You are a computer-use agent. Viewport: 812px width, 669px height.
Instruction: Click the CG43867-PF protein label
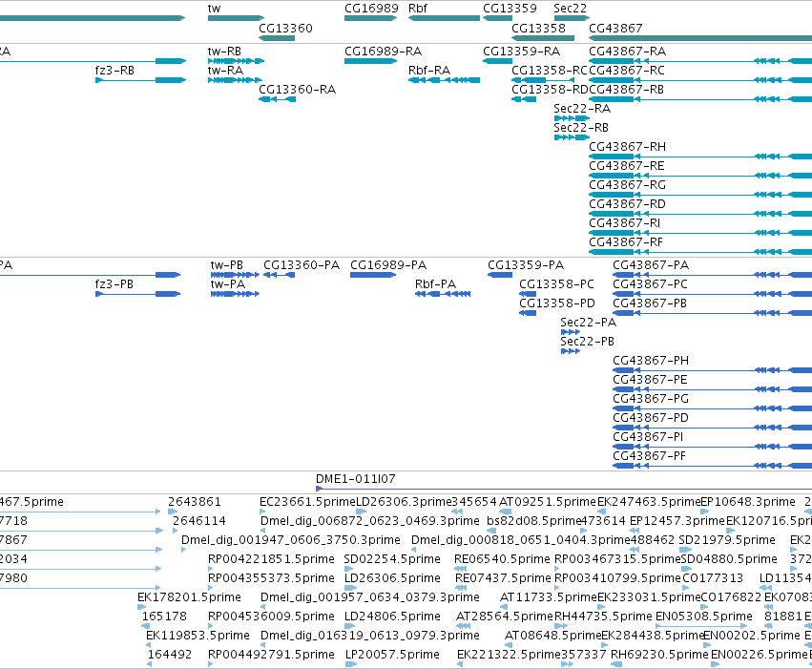click(x=650, y=456)
